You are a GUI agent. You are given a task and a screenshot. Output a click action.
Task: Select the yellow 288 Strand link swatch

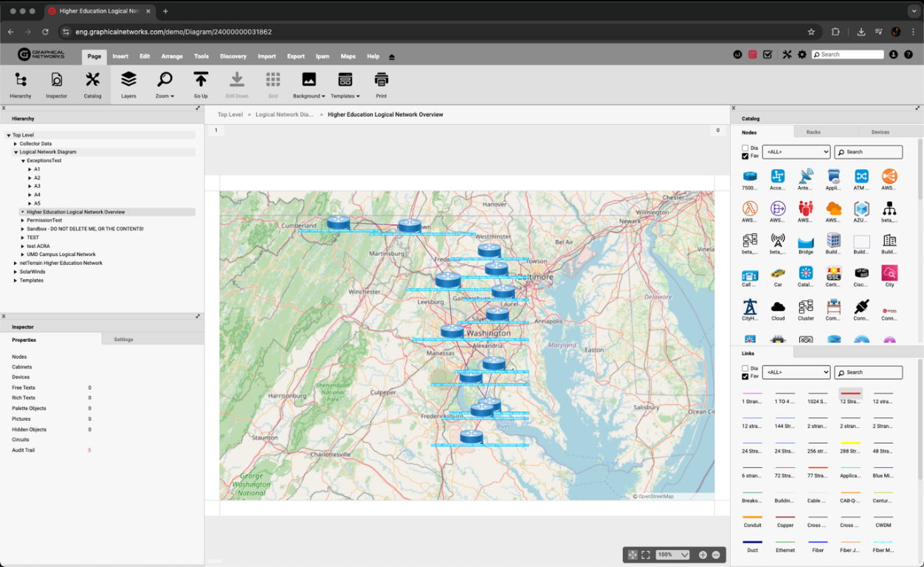click(849, 444)
